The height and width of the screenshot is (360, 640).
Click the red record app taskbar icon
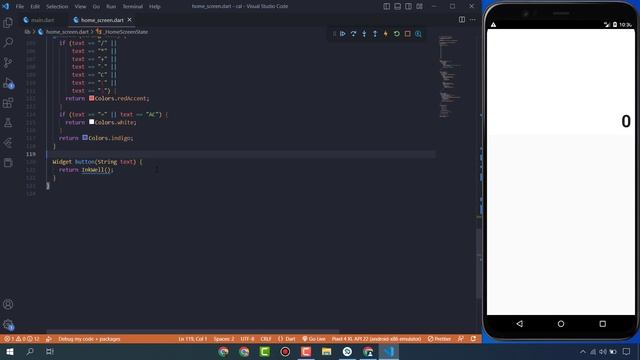285,351
